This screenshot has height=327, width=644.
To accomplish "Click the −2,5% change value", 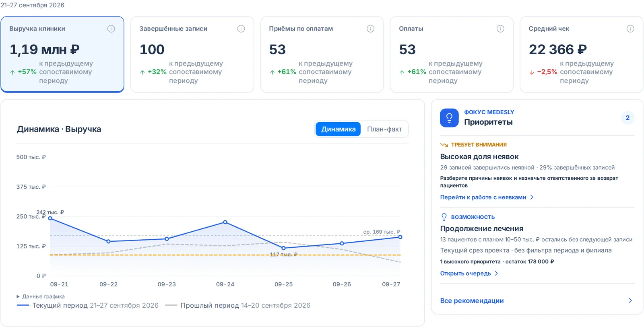I will click(547, 72).
